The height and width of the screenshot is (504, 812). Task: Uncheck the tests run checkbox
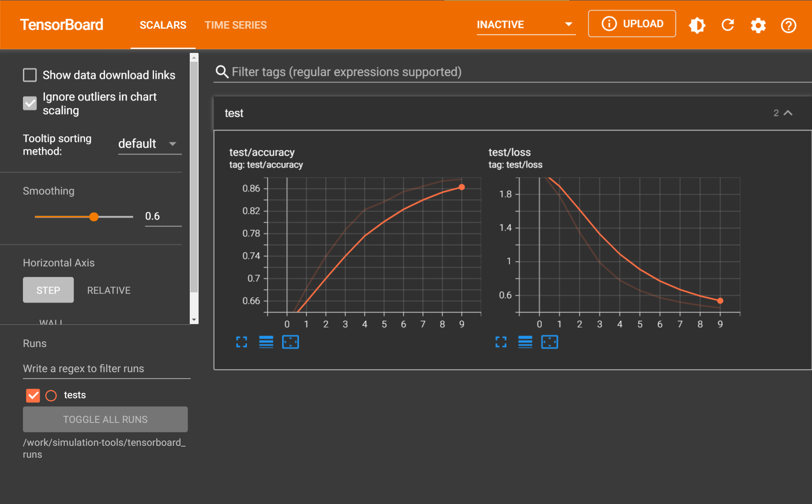pyautogui.click(x=33, y=396)
